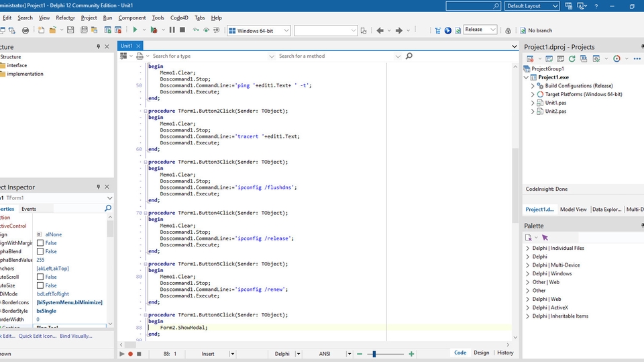Open the TForm1 component selector dropdown

(109, 198)
